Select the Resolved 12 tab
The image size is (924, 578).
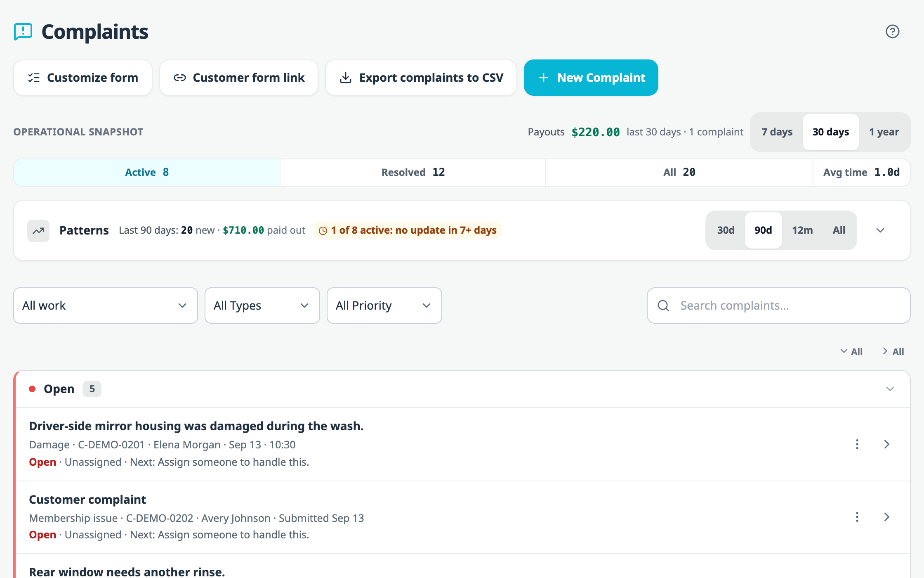coord(413,173)
